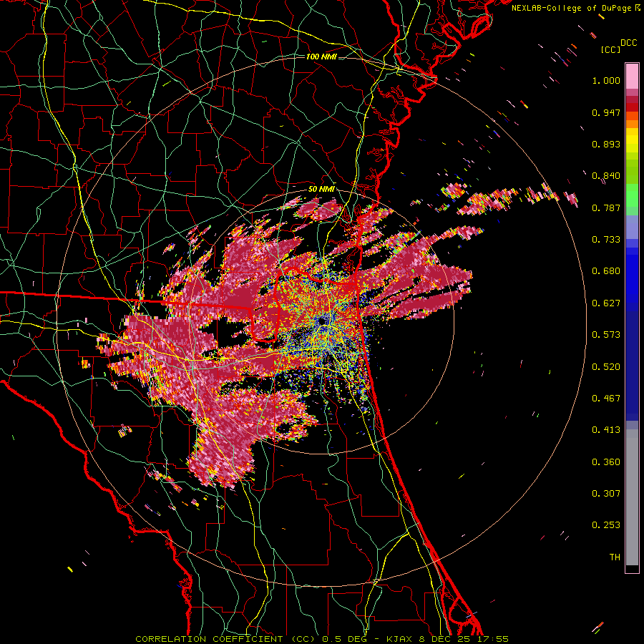Click the 0.893 scale value

click(x=606, y=144)
